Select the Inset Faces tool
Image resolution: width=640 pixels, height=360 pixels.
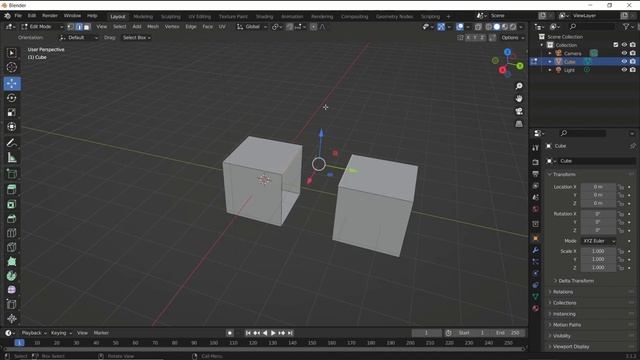11,204
